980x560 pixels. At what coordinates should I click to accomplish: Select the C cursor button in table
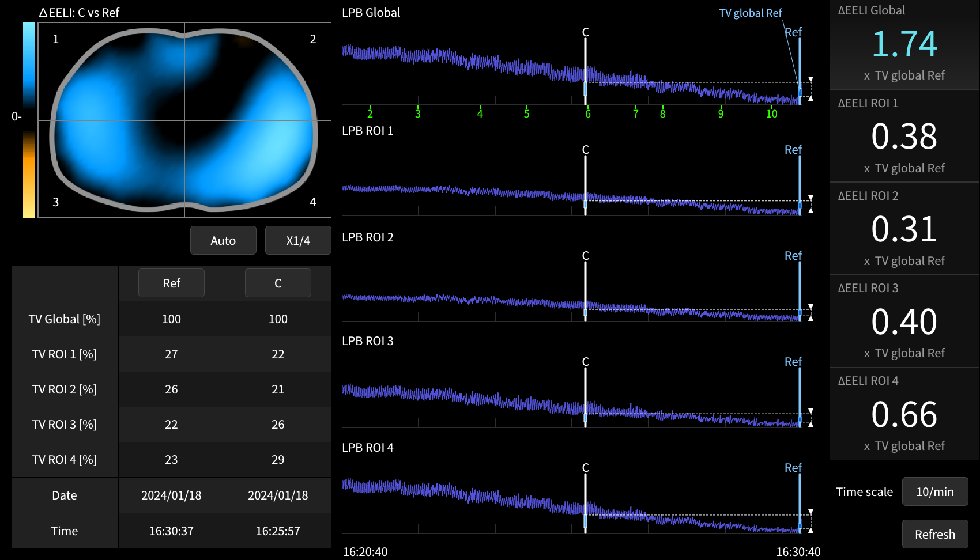(278, 283)
